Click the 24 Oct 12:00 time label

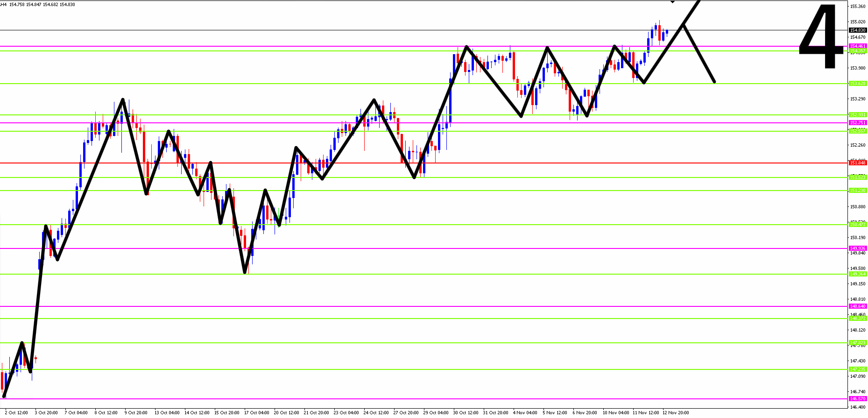tap(376, 413)
